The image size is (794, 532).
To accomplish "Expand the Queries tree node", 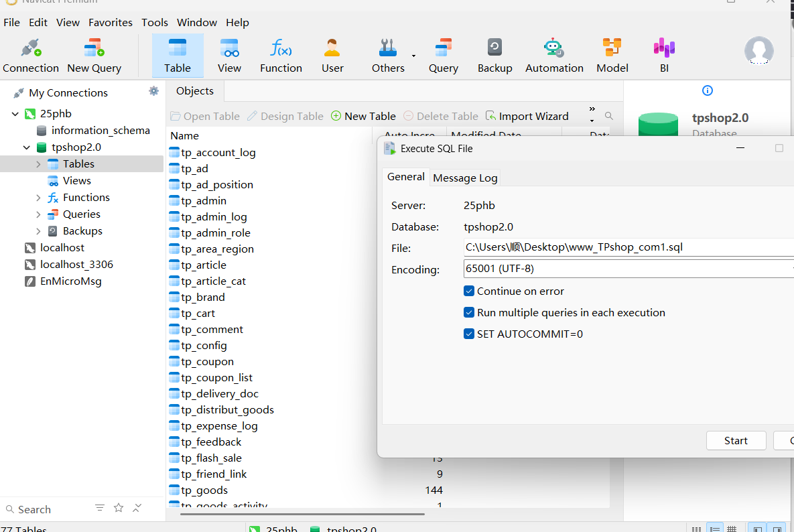I will (38, 214).
